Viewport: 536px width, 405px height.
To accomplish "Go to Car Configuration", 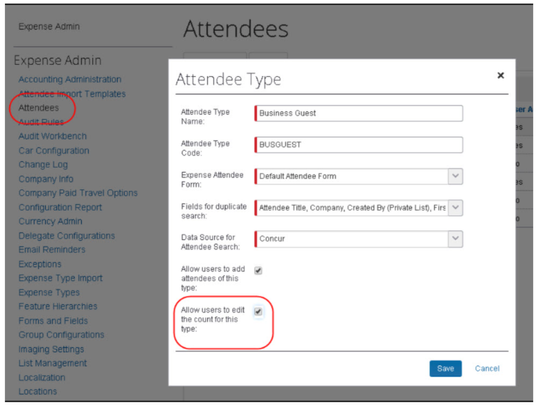I will click(54, 150).
